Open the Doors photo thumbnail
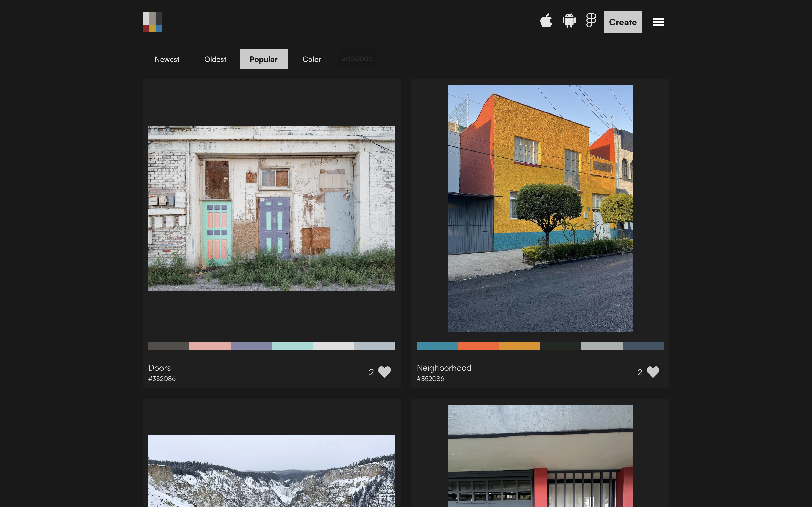Image resolution: width=812 pixels, height=507 pixels. tap(271, 208)
